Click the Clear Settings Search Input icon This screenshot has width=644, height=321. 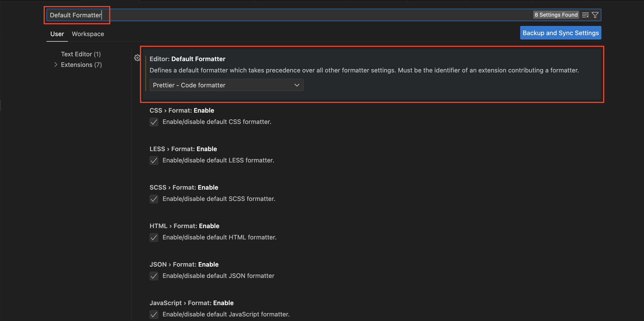pyautogui.click(x=585, y=15)
